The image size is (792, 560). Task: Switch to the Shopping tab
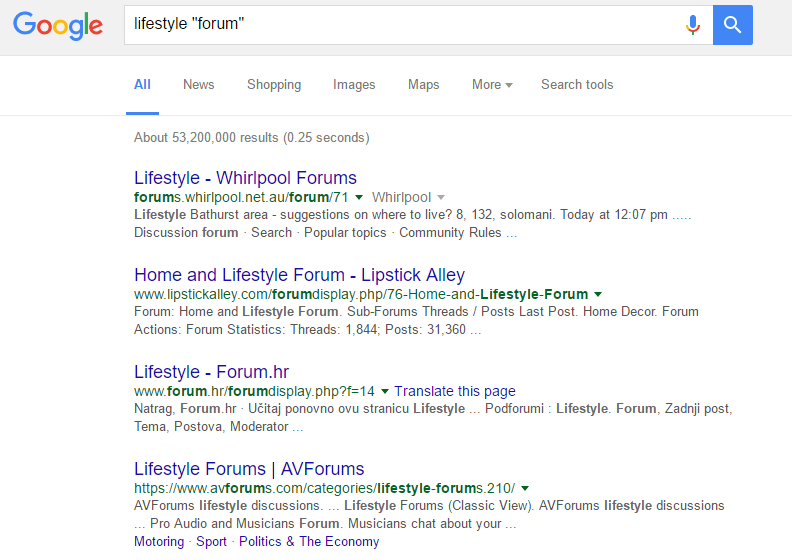[274, 84]
